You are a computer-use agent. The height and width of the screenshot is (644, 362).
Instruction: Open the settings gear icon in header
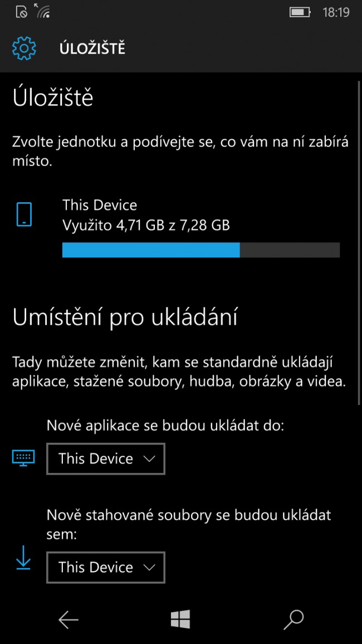[x=24, y=48]
